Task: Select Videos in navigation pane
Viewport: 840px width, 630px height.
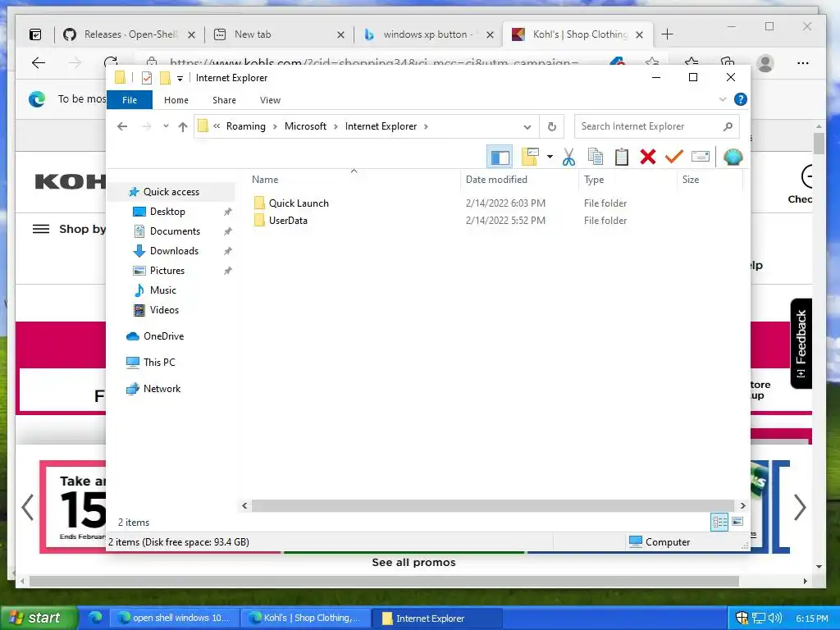Action: [164, 309]
